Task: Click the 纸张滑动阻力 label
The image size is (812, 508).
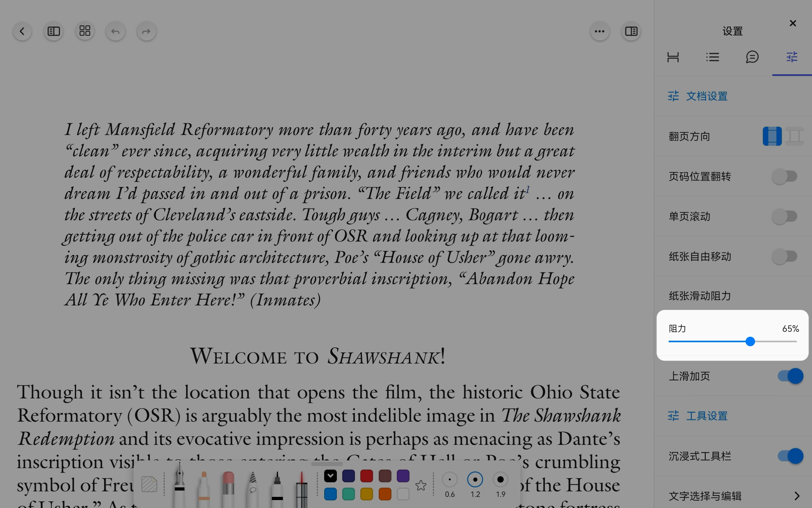Action: [x=700, y=296]
